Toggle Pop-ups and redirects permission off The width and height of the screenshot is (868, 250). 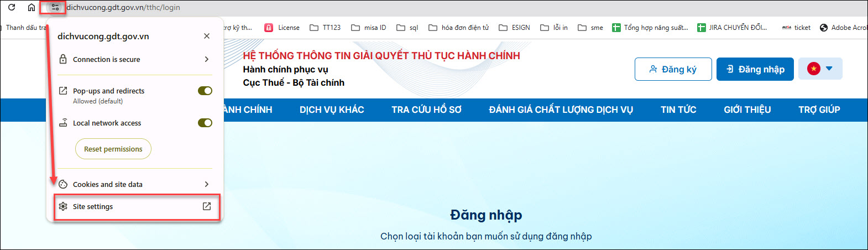[x=205, y=91]
